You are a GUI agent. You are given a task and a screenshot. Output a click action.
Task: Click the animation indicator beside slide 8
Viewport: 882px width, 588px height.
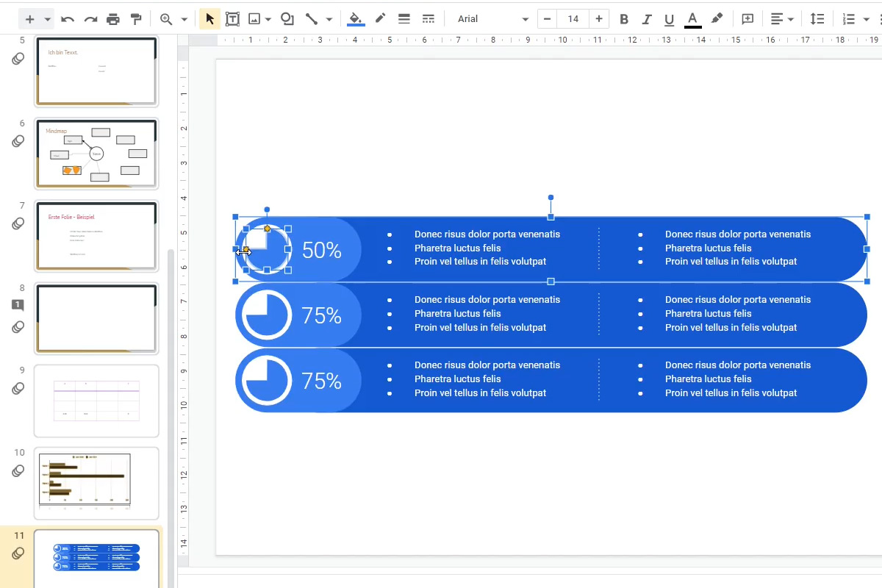coord(18,327)
